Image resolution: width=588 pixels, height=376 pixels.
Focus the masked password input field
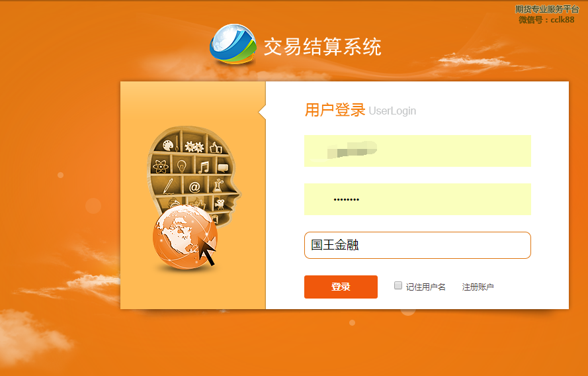pyautogui.click(x=417, y=199)
